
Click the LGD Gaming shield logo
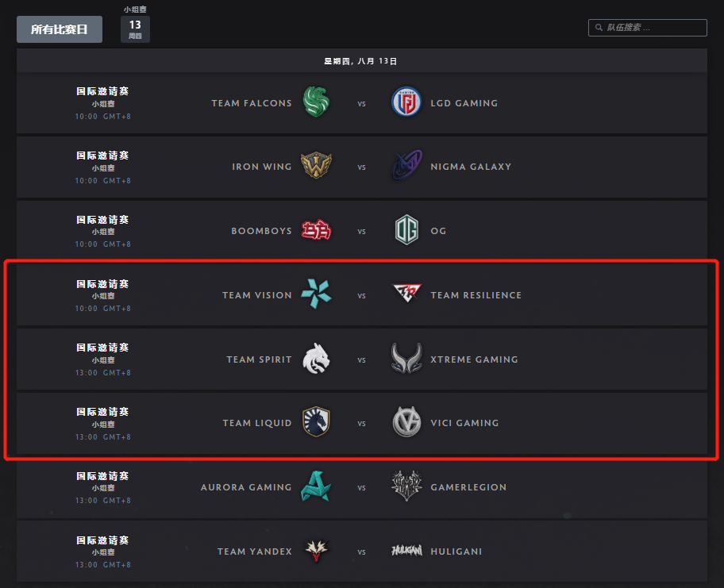406,102
